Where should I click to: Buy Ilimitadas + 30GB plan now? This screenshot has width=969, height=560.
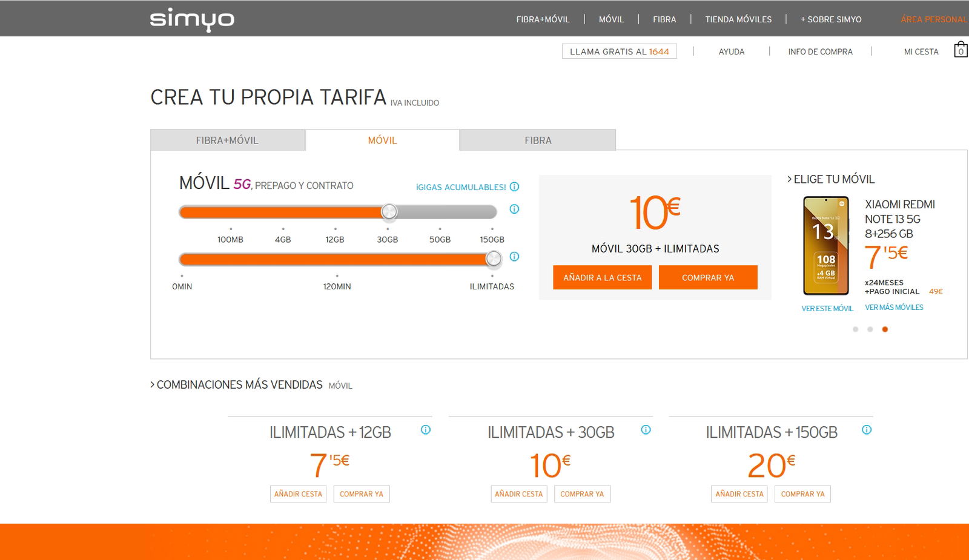[x=582, y=494]
